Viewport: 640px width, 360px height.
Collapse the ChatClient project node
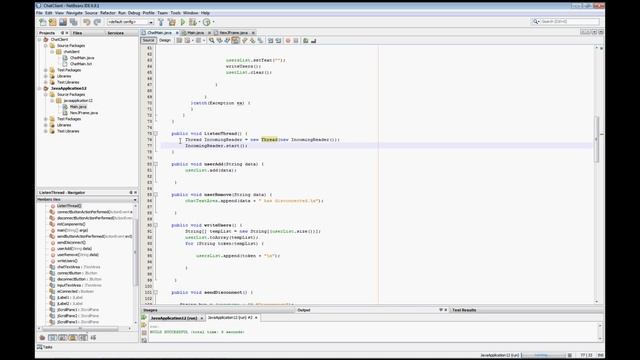[x=40, y=40]
